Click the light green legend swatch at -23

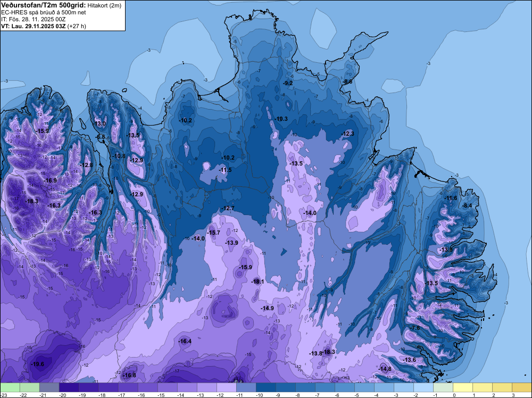pyautogui.click(x=10, y=387)
